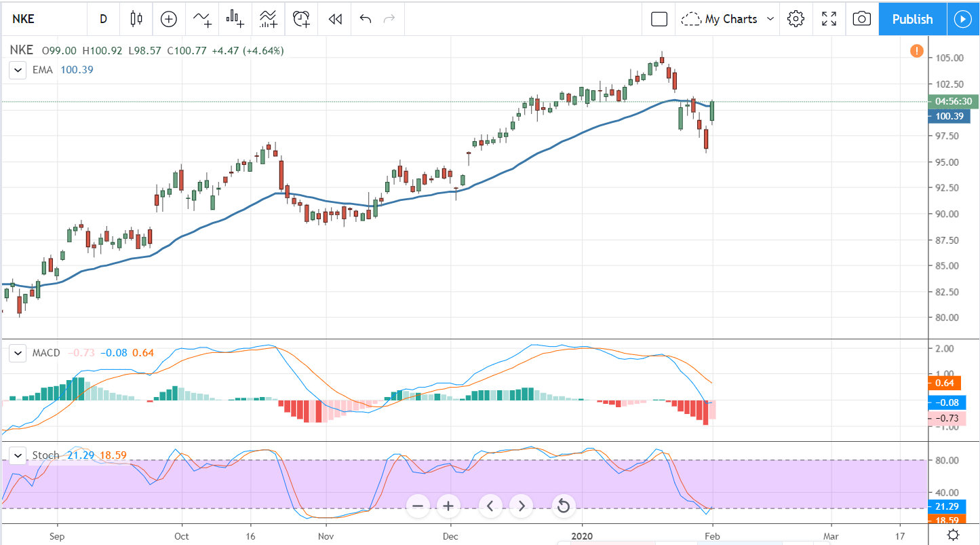Viewport: 980px width, 545px height.
Task: Click the -0.08 MACD axis label
Action: tap(948, 403)
